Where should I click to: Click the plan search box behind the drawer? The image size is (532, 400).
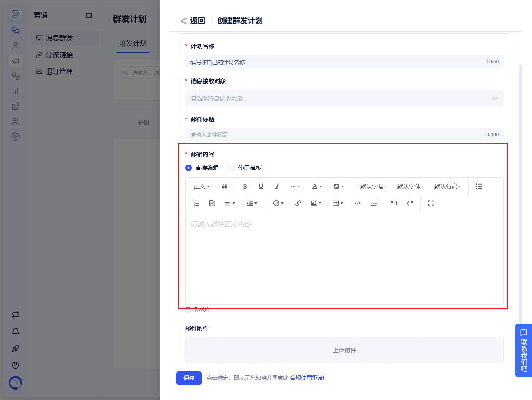tap(140, 73)
